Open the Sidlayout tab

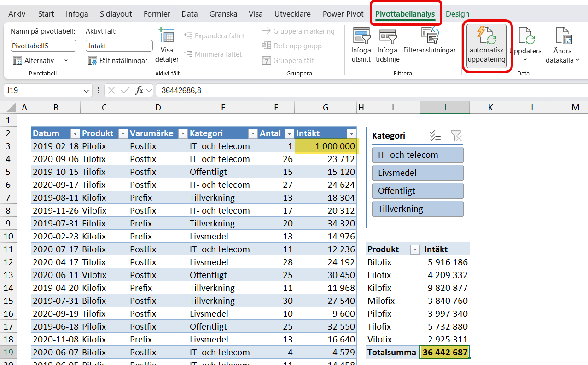point(116,14)
